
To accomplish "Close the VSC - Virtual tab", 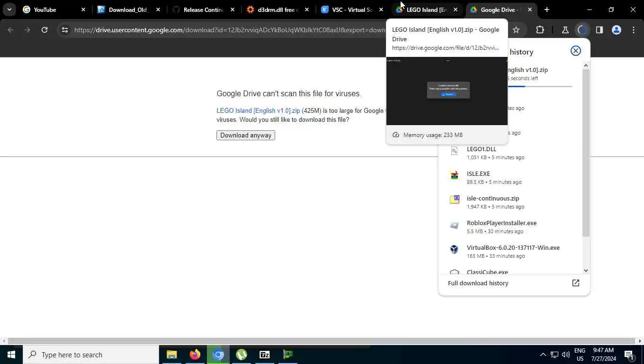I will point(381,9).
